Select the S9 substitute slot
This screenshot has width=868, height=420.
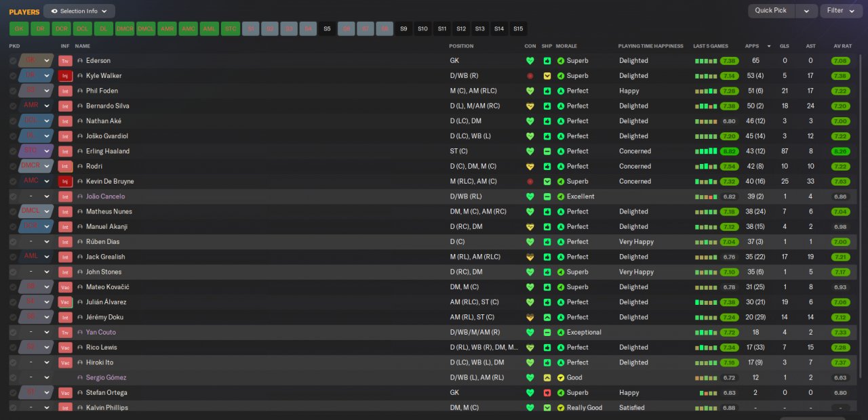coord(403,29)
